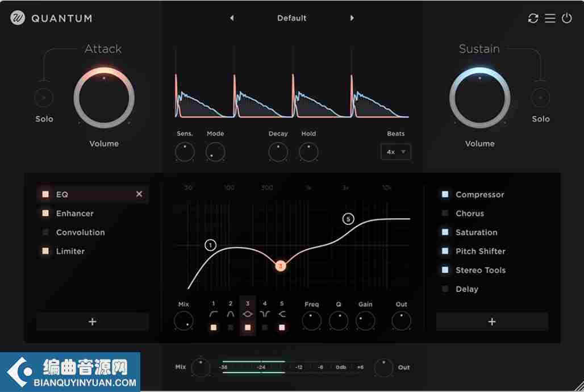
Task: Toggle the Pitch Shifter enable square
Action: [445, 251]
